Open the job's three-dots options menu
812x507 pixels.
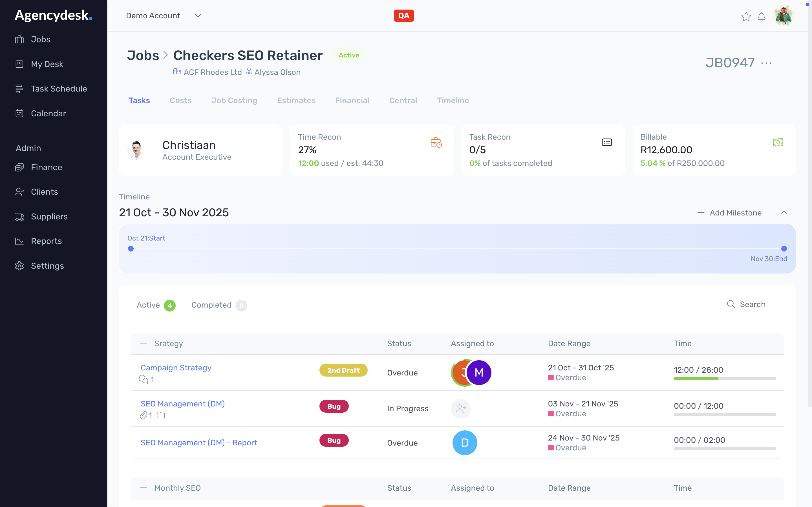pos(766,63)
